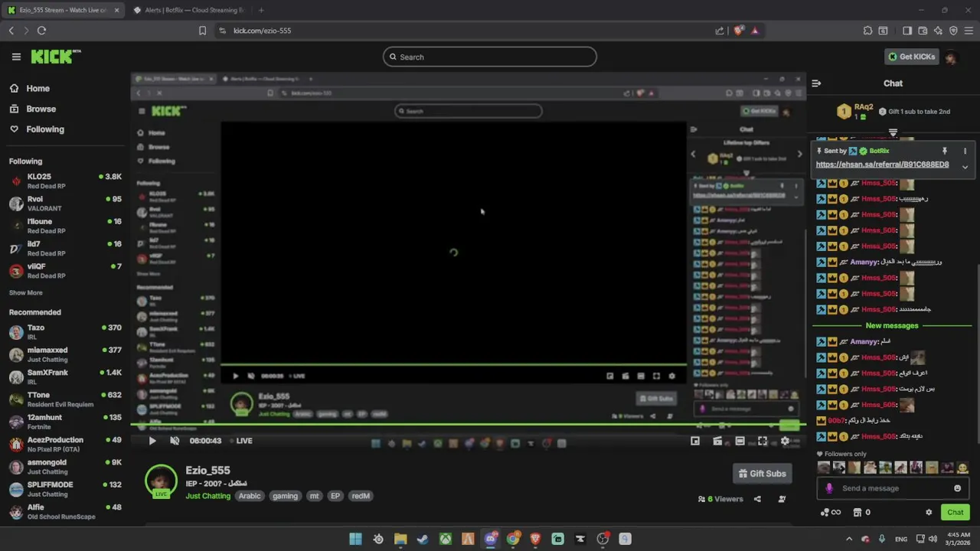
Task: Unmute the stream volume
Action: pos(175,441)
